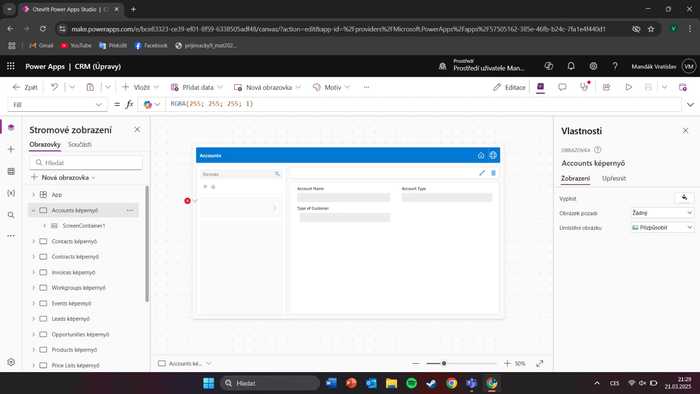Open the Power Apps app launcher waffle
The image size is (700, 394).
click(x=11, y=66)
